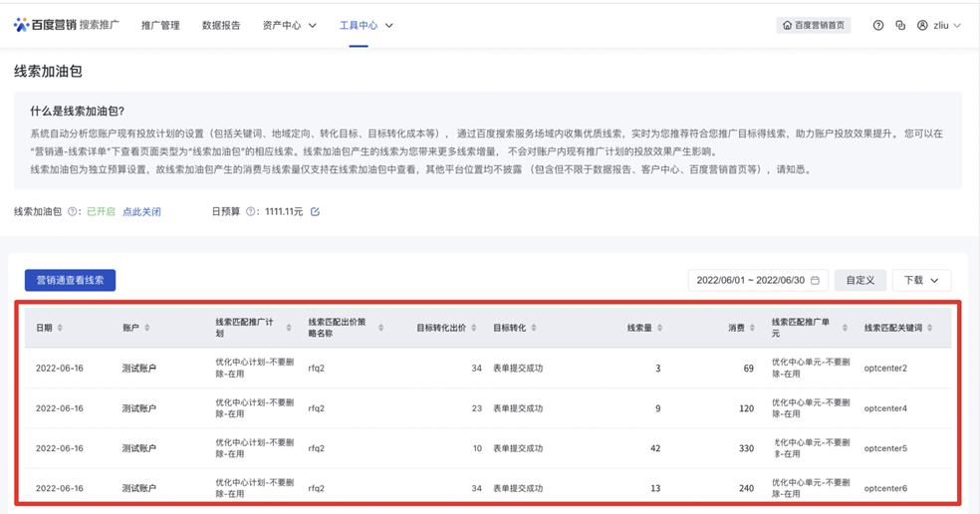Click the edit icon next to 日预算 amount

tap(315, 212)
